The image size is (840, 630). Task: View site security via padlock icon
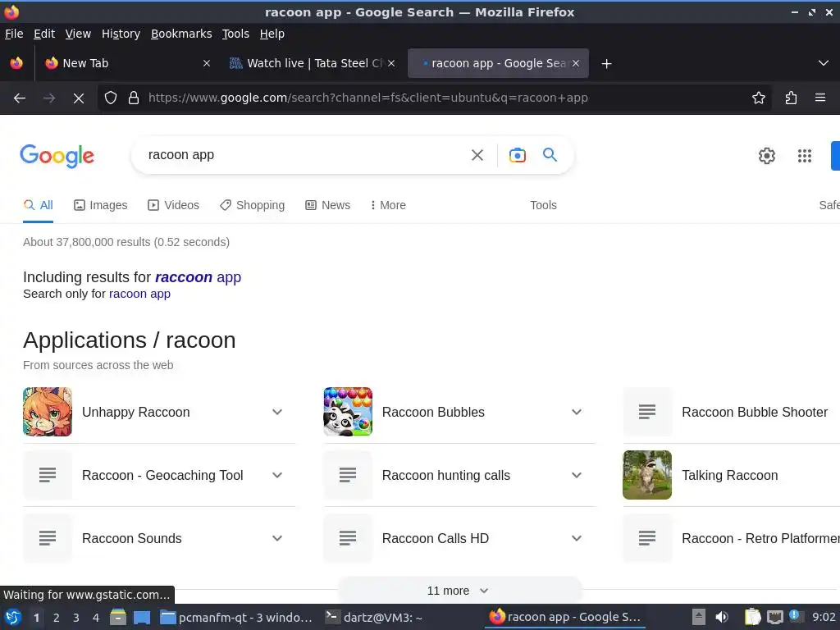tap(134, 98)
